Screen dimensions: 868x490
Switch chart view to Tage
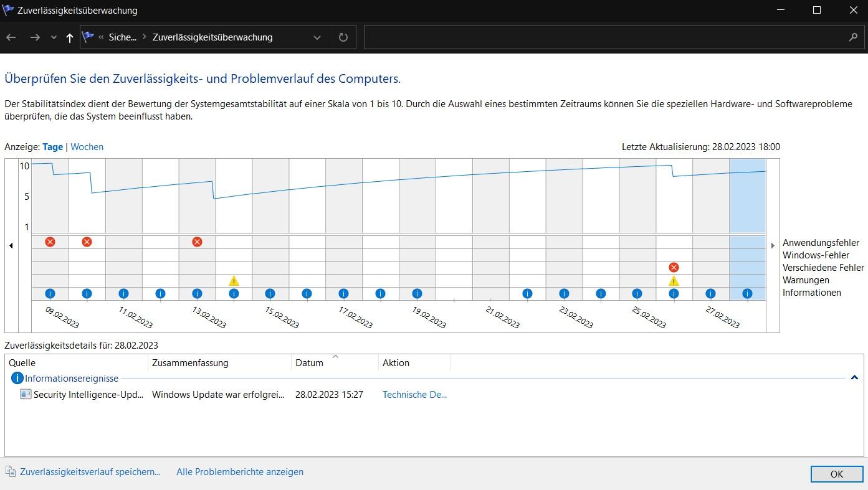[x=52, y=147]
